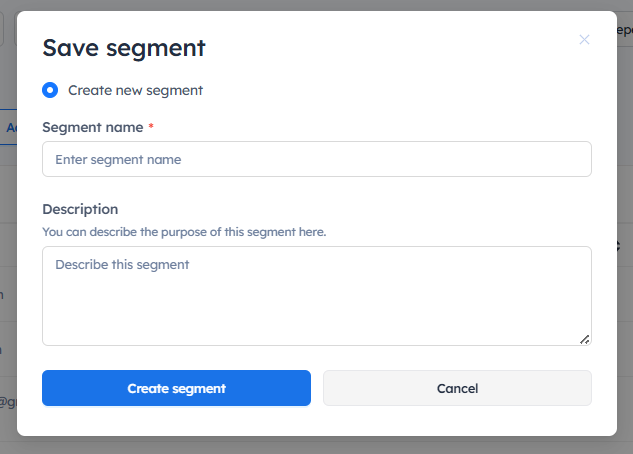The width and height of the screenshot is (633, 454).
Task: Click the 'Create new segment' option label
Action: pos(135,90)
